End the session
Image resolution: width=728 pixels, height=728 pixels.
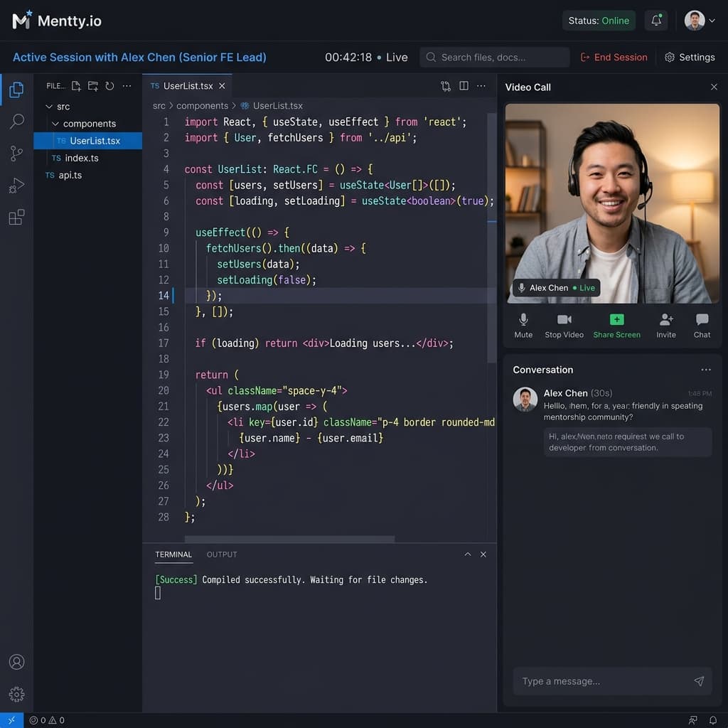pos(614,57)
